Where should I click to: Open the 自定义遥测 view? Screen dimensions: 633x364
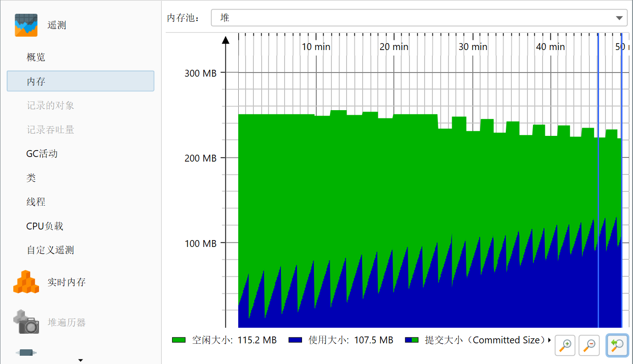pyautogui.click(x=50, y=250)
